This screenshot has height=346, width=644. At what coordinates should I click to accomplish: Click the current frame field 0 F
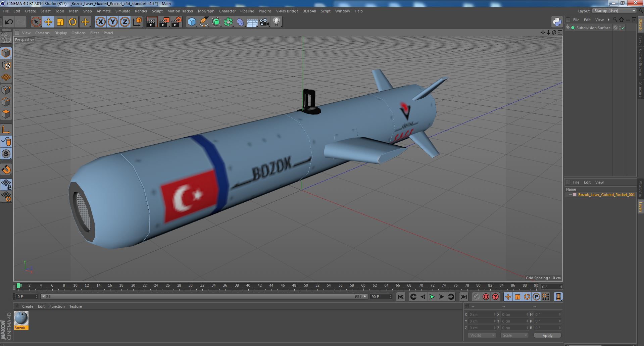[x=27, y=297]
